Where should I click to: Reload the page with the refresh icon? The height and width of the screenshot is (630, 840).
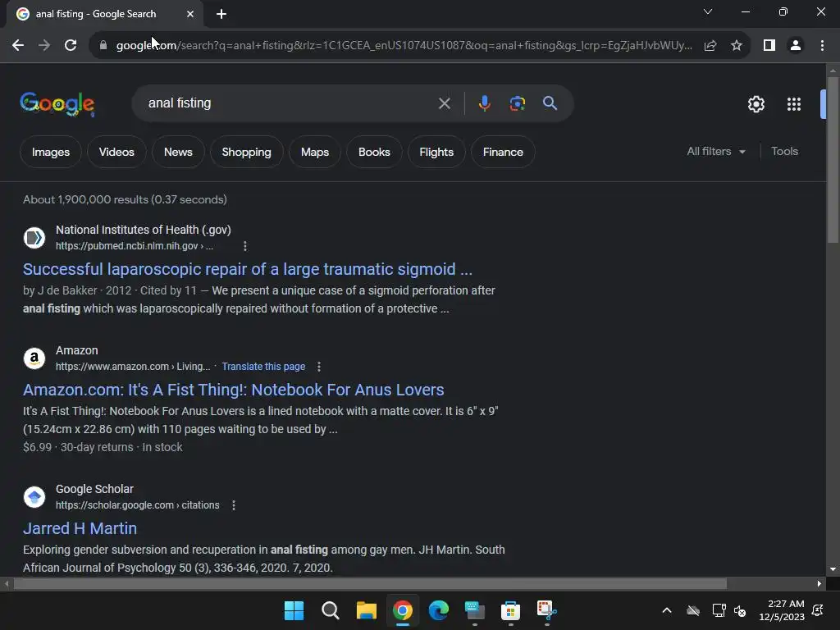[71, 46]
